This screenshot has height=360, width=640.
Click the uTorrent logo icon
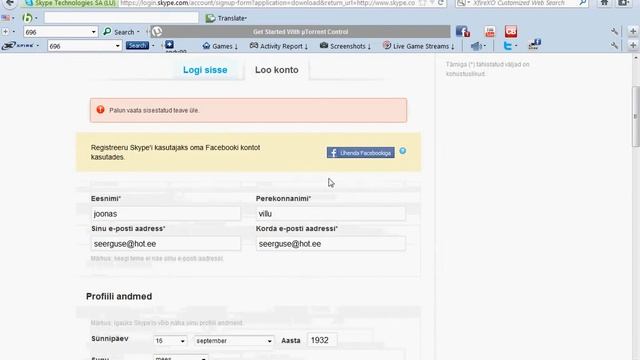coord(157,31)
